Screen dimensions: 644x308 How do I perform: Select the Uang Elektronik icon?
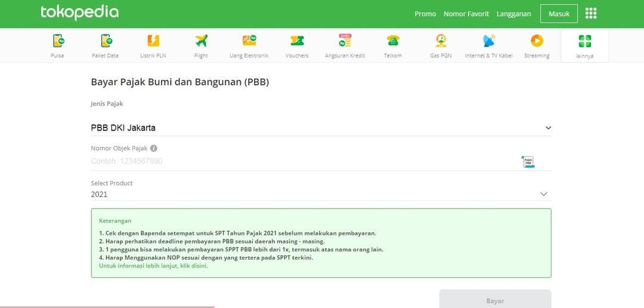(x=249, y=40)
